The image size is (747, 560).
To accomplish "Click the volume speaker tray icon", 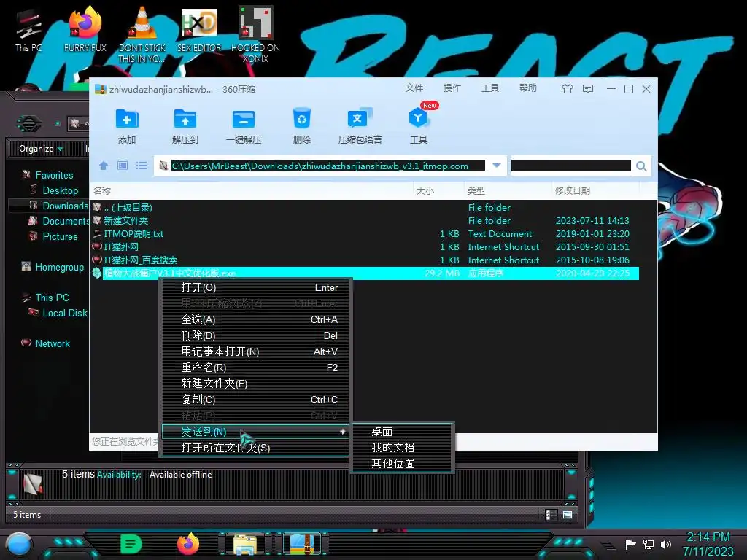I will click(666, 544).
